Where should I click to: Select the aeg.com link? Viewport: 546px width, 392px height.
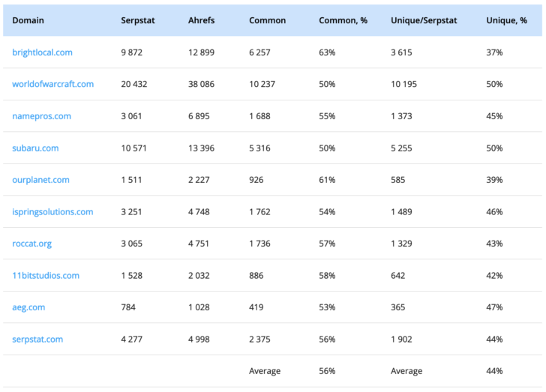tap(28, 307)
